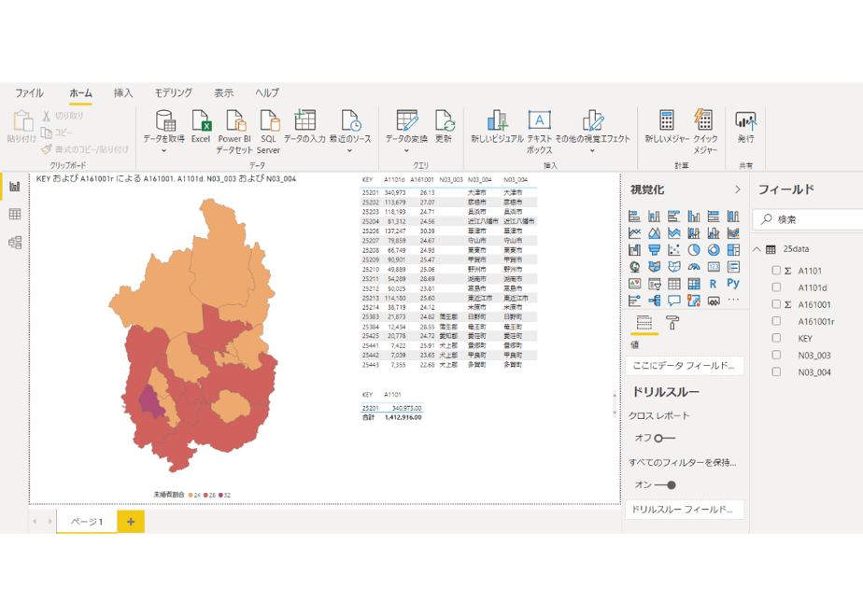The height and width of the screenshot is (616, 863).
Task: Create 新しいメジャー (new measure)
Action: (x=667, y=127)
